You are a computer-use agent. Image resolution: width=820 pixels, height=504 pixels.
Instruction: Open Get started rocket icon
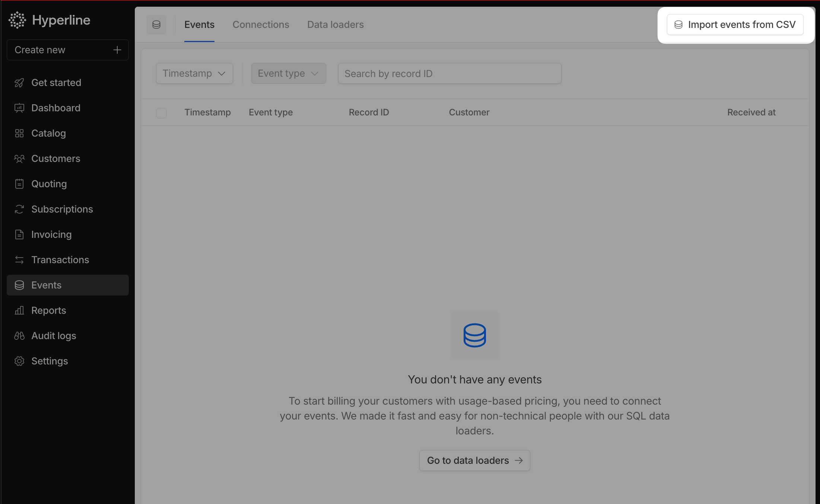pos(19,83)
